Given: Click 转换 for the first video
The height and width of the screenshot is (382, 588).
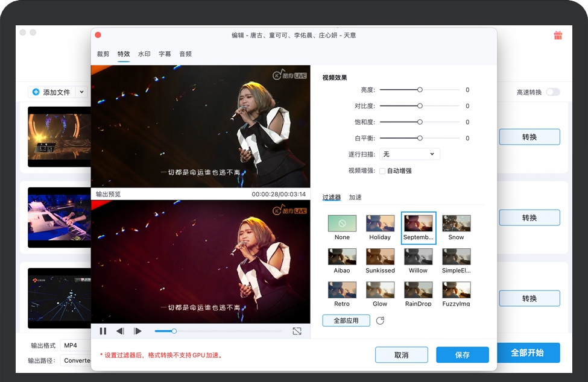Looking at the screenshot, I should [x=530, y=137].
